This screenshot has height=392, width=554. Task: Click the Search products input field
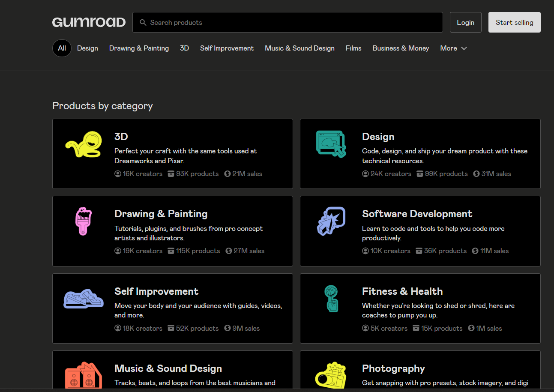click(x=287, y=22)
